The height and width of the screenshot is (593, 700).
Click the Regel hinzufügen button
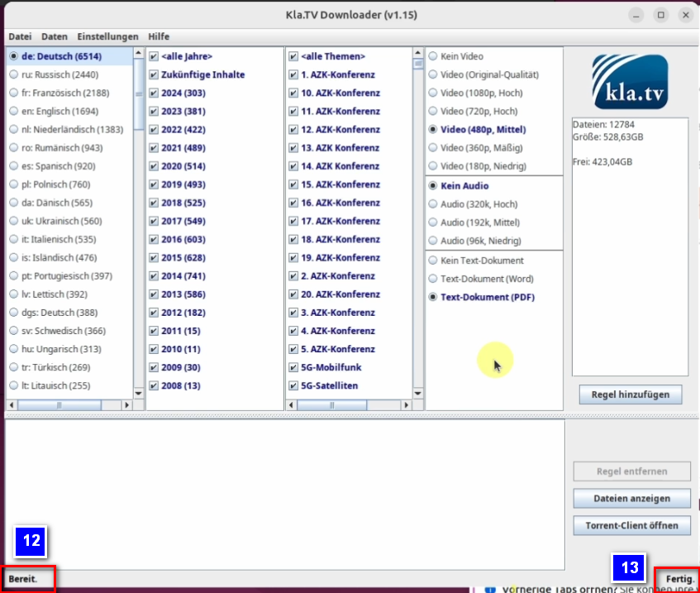point(631,395)
